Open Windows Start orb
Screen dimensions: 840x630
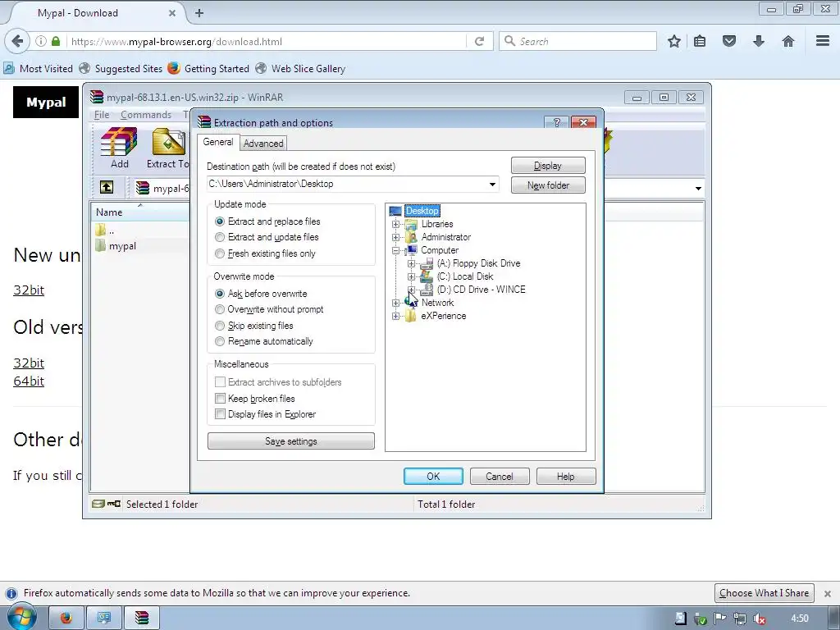pos(21,617)
